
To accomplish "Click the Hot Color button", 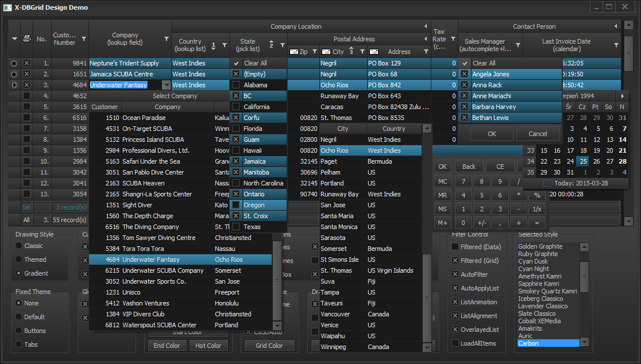I will [x=208, y=346].
